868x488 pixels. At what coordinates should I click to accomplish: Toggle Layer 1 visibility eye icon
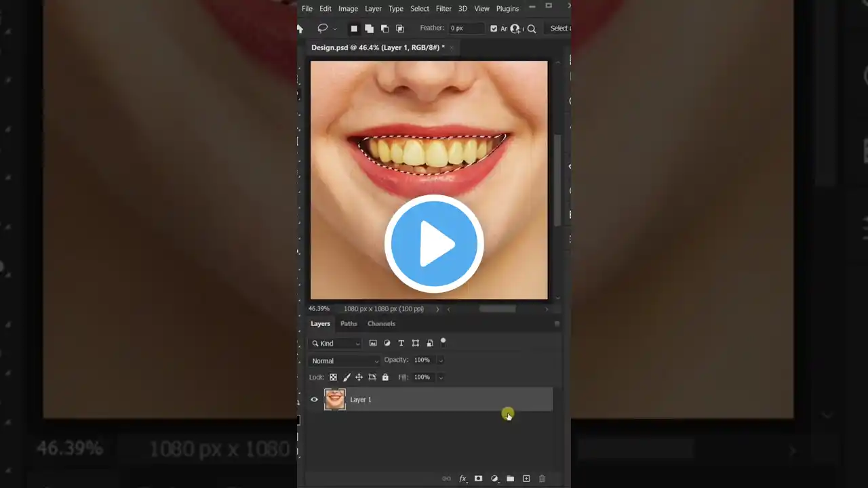[x=314, y=399]
